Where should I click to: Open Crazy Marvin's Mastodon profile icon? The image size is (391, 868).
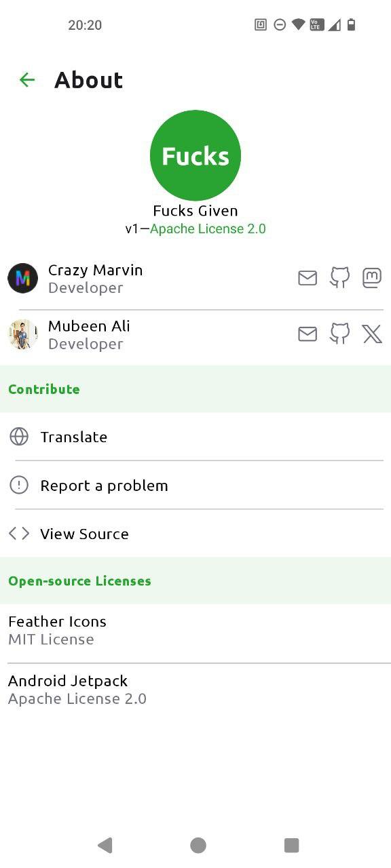372,278
